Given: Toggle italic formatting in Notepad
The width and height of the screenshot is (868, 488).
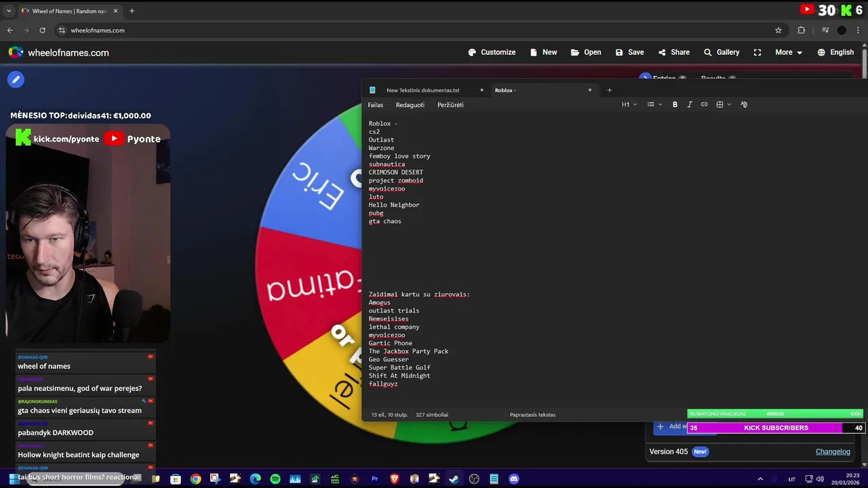Looking at the screenshot, I should tap(690, 104).
